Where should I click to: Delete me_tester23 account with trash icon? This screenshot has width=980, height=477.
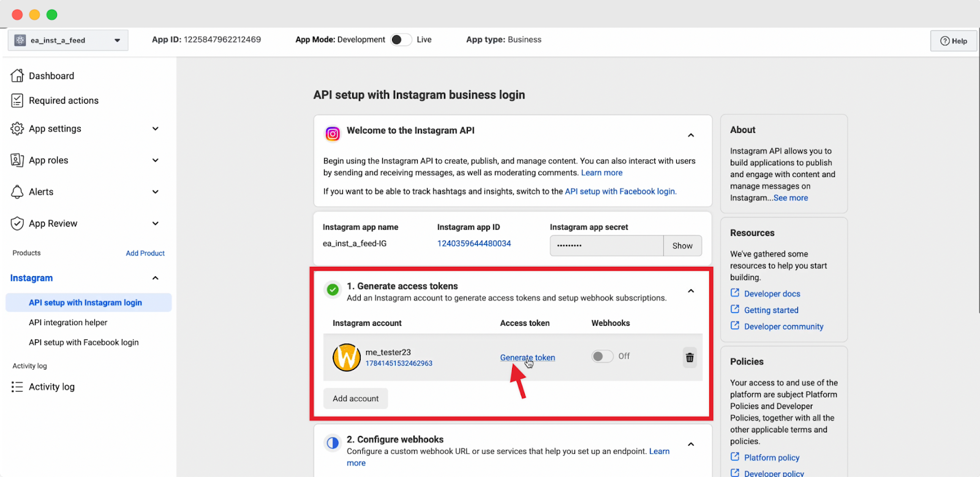click(690, 358)
